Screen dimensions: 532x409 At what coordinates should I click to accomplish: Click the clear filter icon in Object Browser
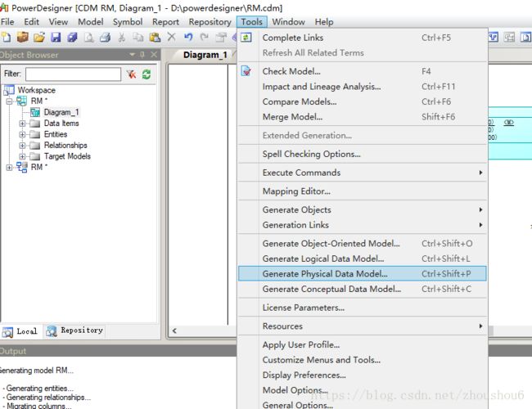131,74
